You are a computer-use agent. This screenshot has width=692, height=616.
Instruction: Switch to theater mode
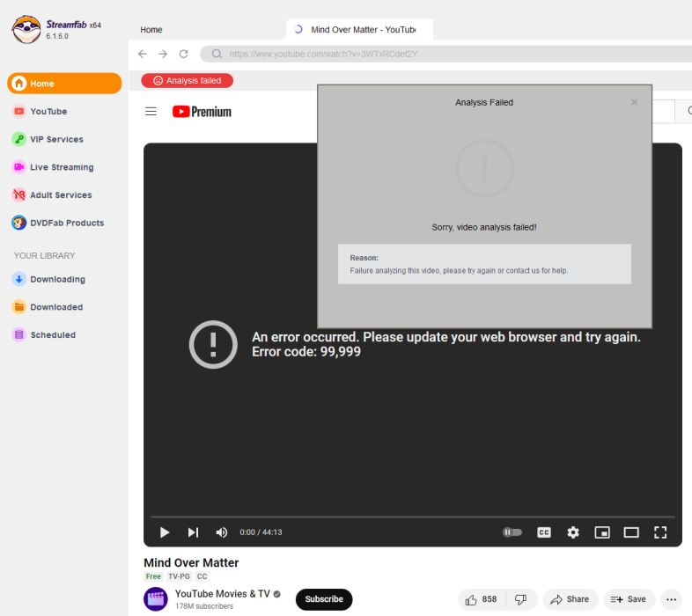631,532
